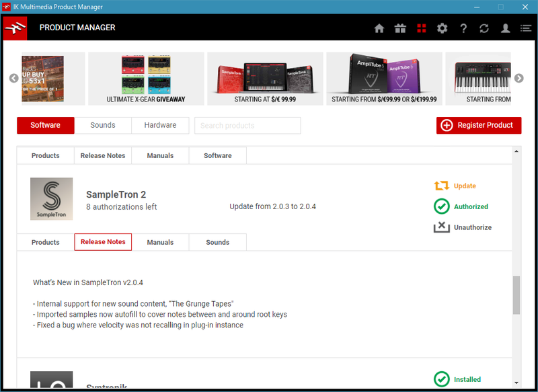Click the SampleTron 2 Update icon
Image resolution: width=538 pixels, height=392 pixels.
tap(442, 186)
